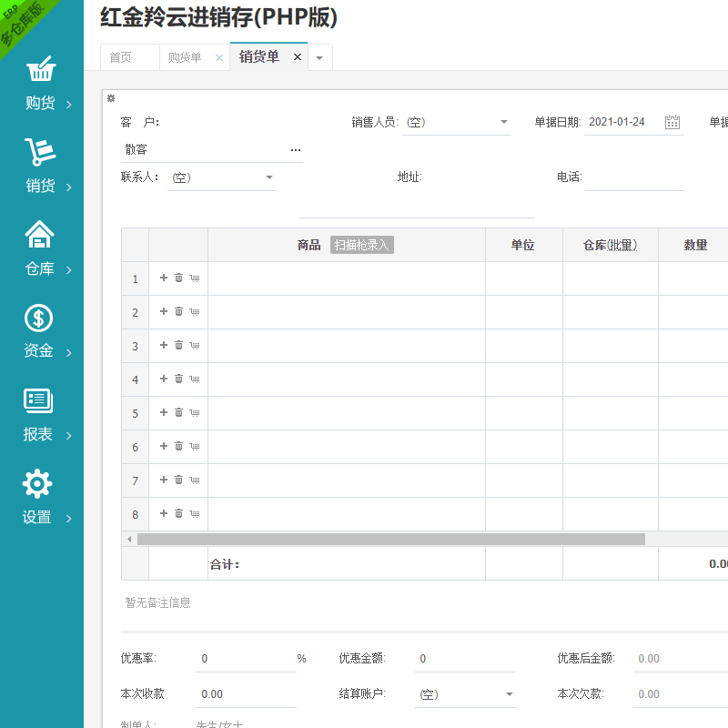The width and height of the screenshot is (728, 728).
Task: Open the 报表 reports module icon
Action: [40, 401]
